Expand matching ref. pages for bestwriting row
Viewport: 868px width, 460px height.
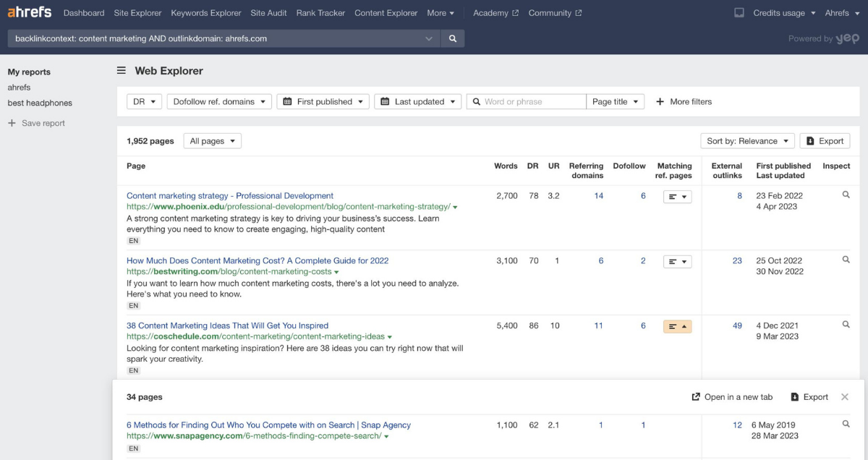pos(677,262)
